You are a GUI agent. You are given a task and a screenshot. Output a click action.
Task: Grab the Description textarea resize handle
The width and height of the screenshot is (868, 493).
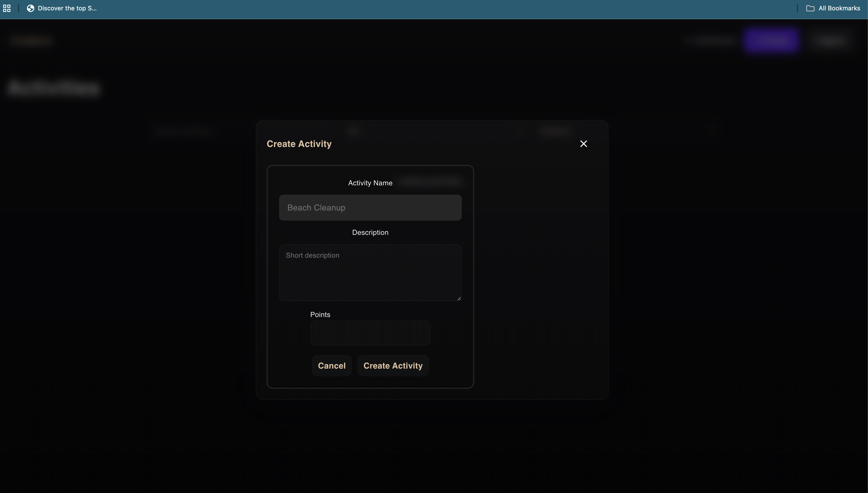pyautogui.click(x=459, y=298)
